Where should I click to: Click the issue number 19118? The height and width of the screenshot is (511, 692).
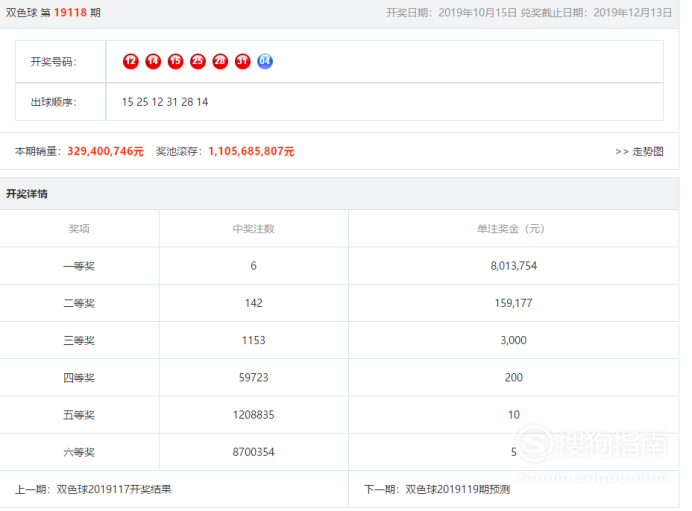tap(71, 12)
